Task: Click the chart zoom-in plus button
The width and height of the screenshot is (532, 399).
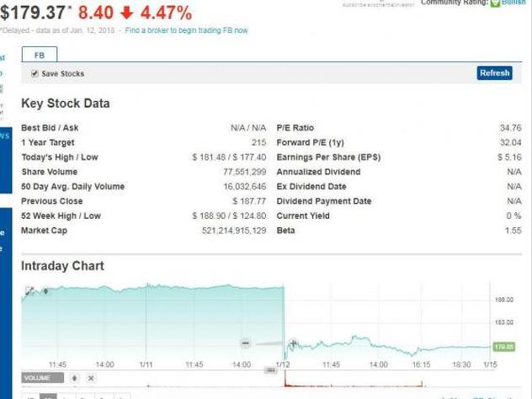Action: click(x=293, y=343)
